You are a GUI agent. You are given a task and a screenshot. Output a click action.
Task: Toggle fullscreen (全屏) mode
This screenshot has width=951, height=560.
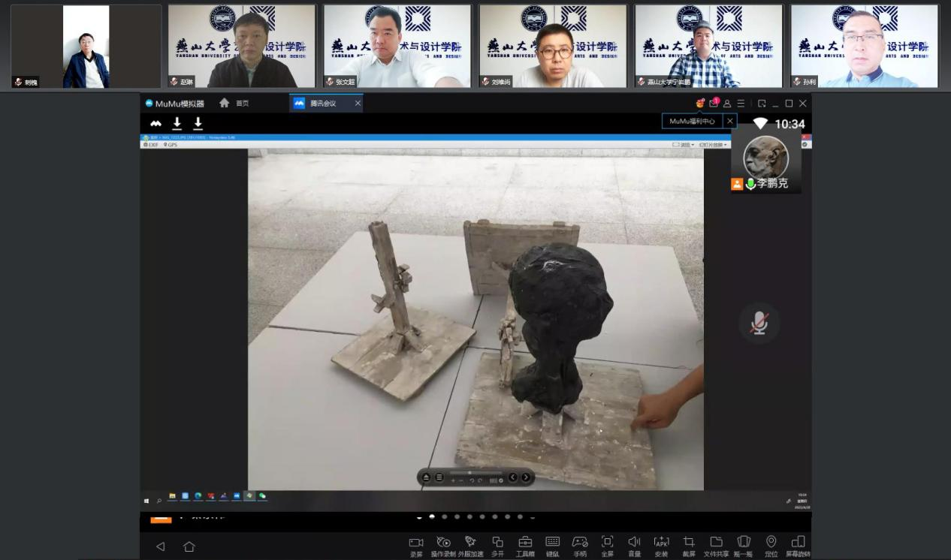(x=607, y=543)
